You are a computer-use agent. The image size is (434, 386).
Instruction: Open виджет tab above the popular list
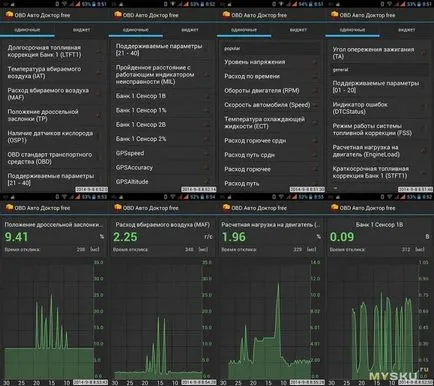click(x=298, y=30)
